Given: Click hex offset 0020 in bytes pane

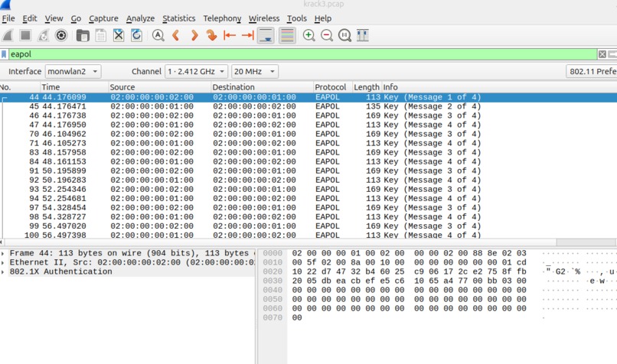Looking at the screenshot, I should pyautogui.click(x=273, y=271).
